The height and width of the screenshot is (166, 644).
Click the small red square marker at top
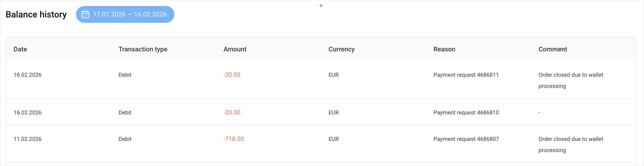tap(321, 6)
